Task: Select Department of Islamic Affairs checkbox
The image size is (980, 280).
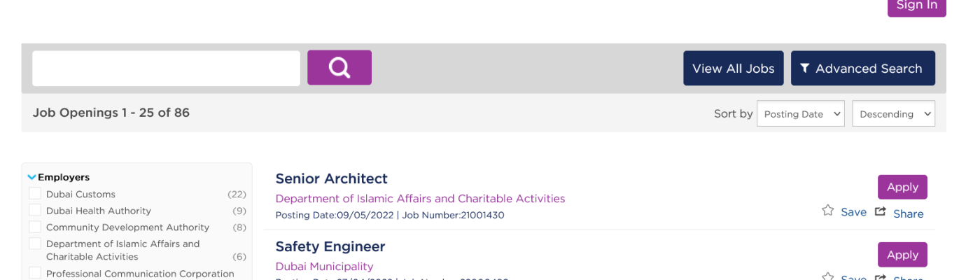Action: click(x=35, y=244)
